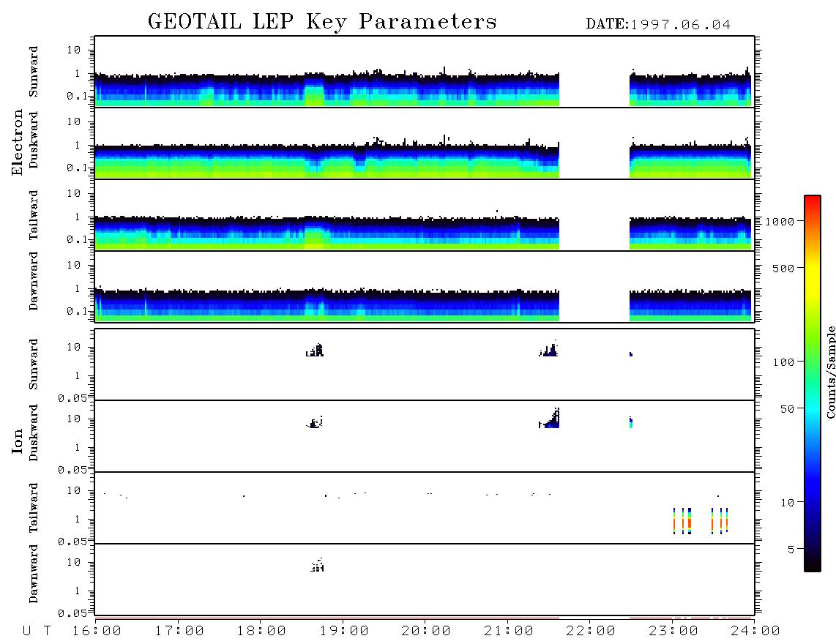Click the 'U T' axis label
This screenshot has width=836, height=644.
[x=37, y=631]
